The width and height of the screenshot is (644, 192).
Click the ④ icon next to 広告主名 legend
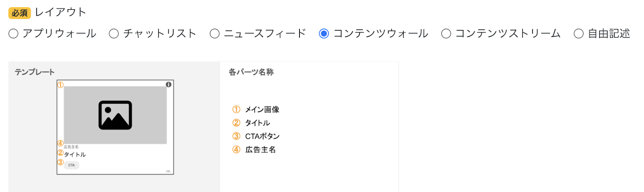tap(236, 149)
